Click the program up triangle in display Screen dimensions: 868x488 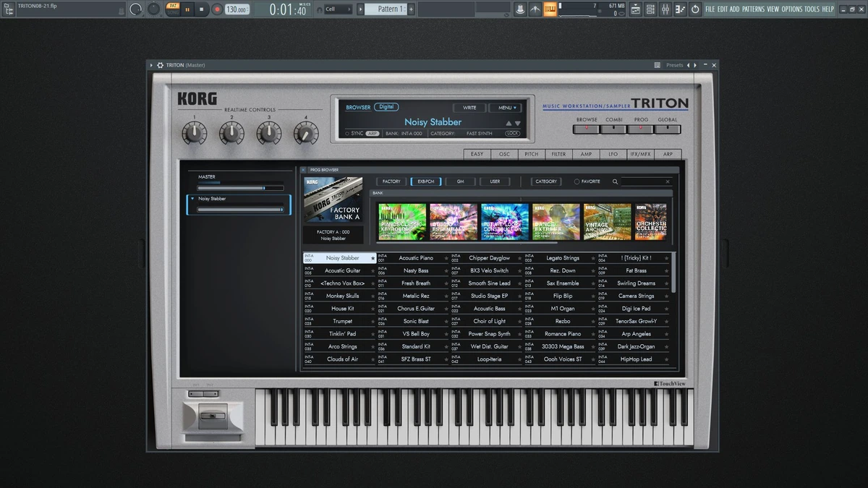[x=509, y=124]
